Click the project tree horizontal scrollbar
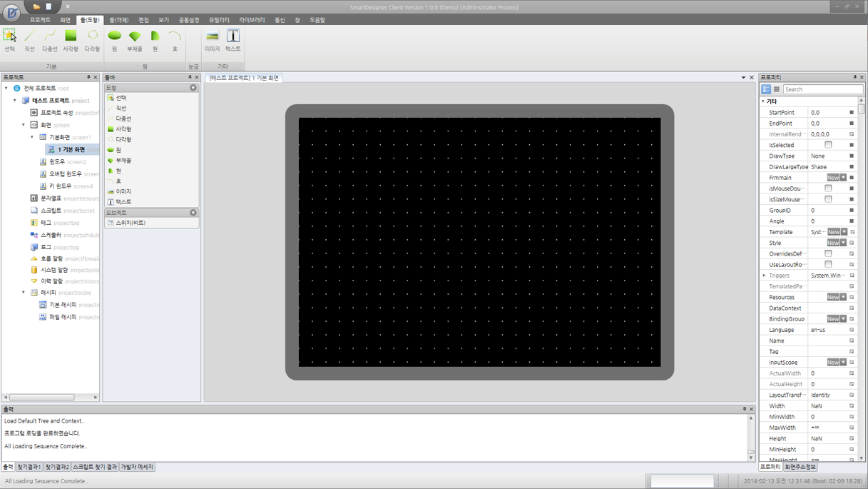Image resolution: width=868 pixels, height=489 pixels. point(42,397)
